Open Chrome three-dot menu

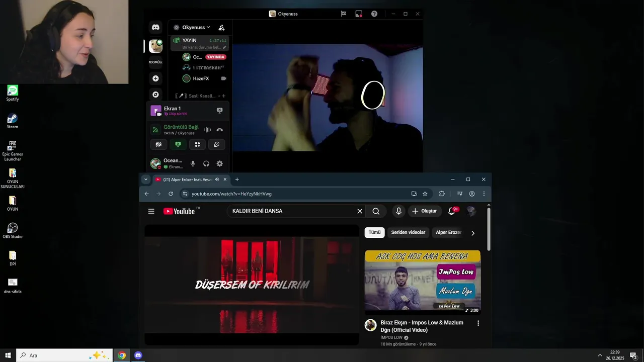pyautogui.click(x=484, y=194)
